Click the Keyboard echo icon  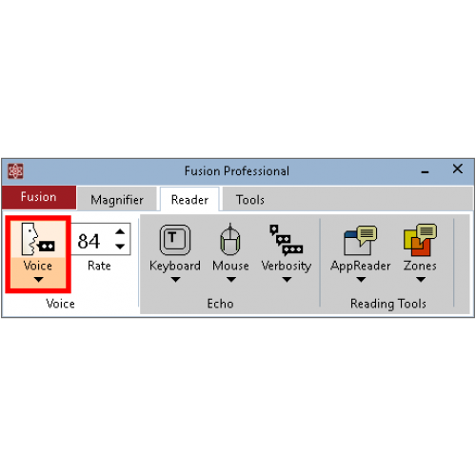(x=175, y=240)
